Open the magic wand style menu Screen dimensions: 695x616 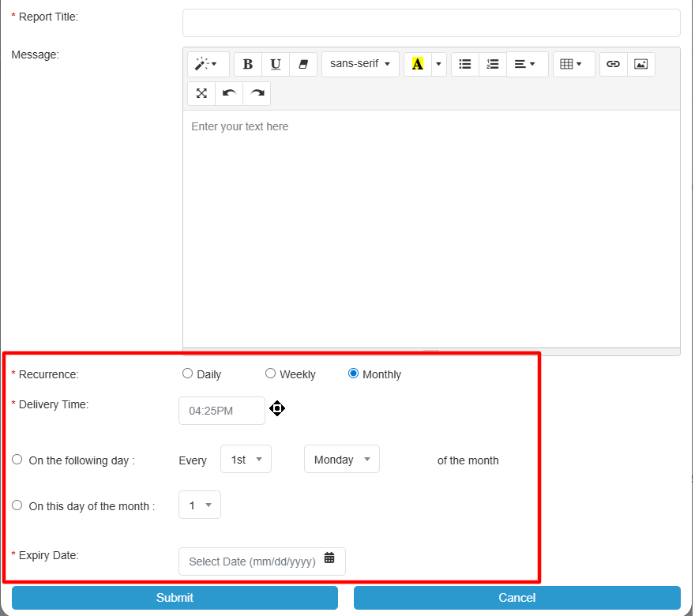point(208,65)
